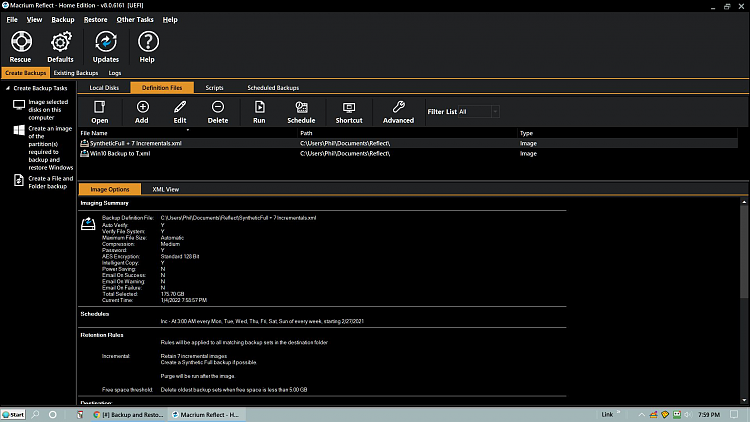Open the File menu
750x422 pixels.
(x=12, y=20)
